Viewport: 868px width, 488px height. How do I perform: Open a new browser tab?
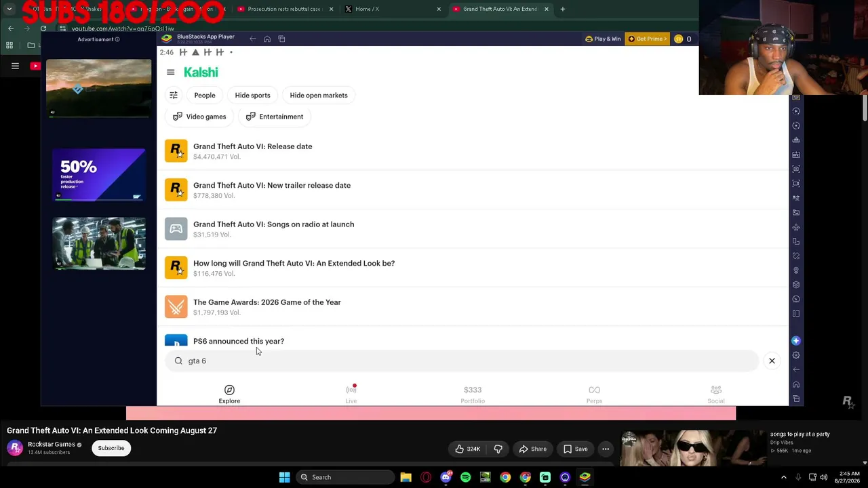coord(562,9)
